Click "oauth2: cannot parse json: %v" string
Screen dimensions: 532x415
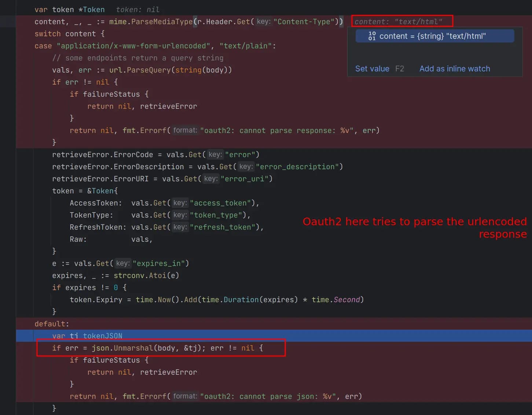pyautogui.click(x=268, y=396)
